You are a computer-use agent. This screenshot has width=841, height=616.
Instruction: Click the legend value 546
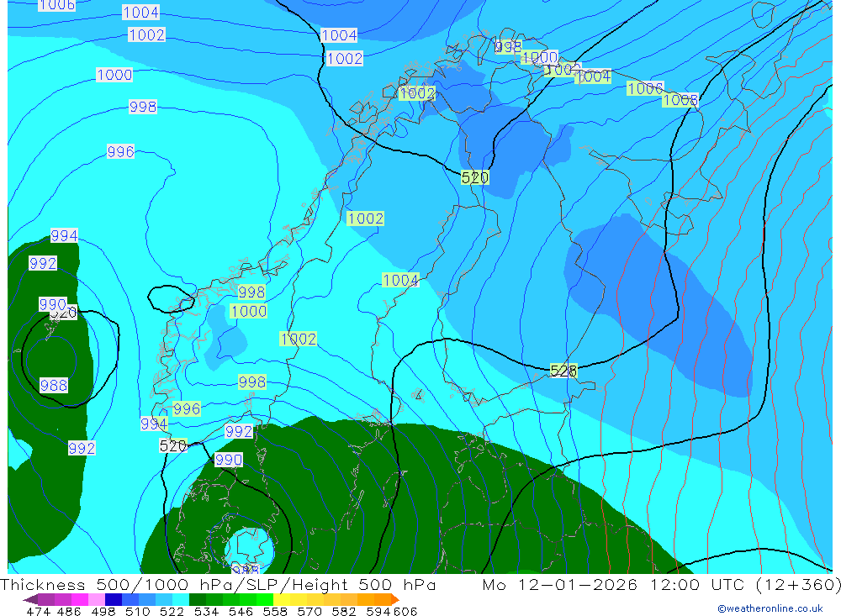241,612
